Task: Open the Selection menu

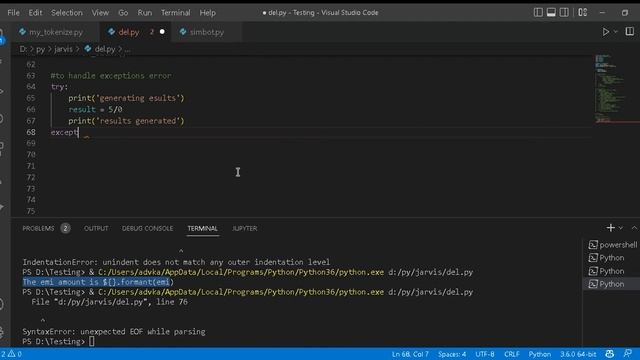Action: click(67, 13)
